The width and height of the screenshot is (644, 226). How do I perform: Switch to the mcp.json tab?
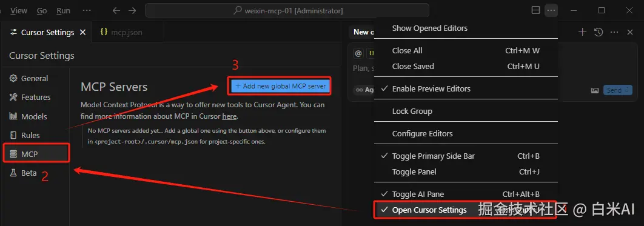tap(127, 32)
